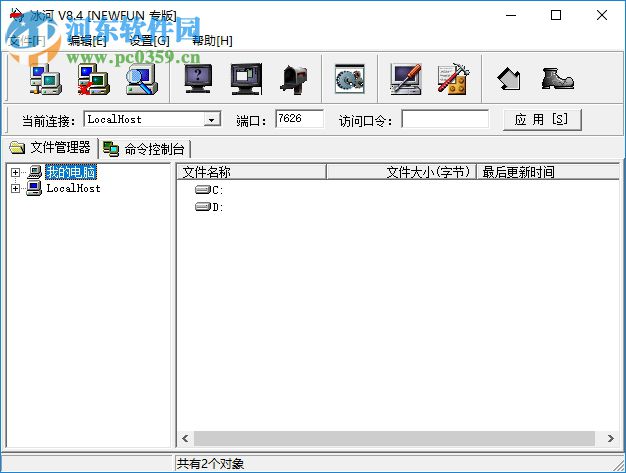Click the status text 共有2个对象
This screenshot has width=626, height=473.
click(x=210, y=464)
